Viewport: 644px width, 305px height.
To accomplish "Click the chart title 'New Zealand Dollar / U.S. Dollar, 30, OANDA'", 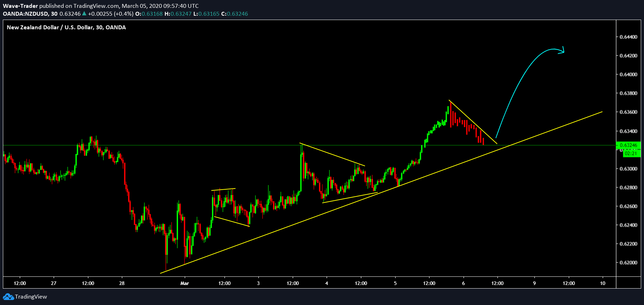I will 66,27.
